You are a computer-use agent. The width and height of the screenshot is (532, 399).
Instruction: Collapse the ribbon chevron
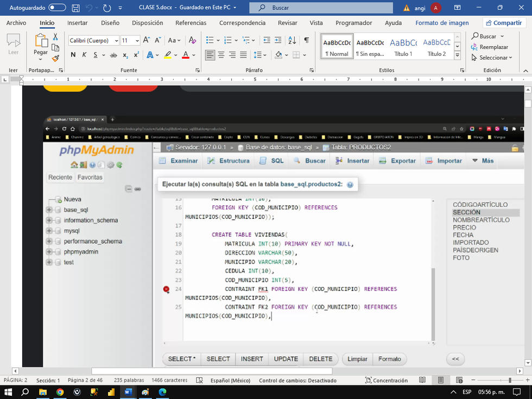[x=525, y=71]
